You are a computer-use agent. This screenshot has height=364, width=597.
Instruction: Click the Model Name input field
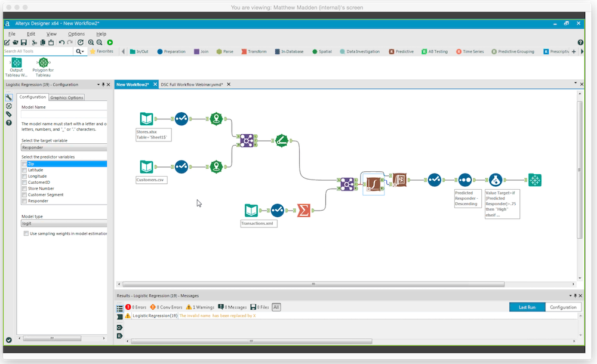(x=64, y=114)
